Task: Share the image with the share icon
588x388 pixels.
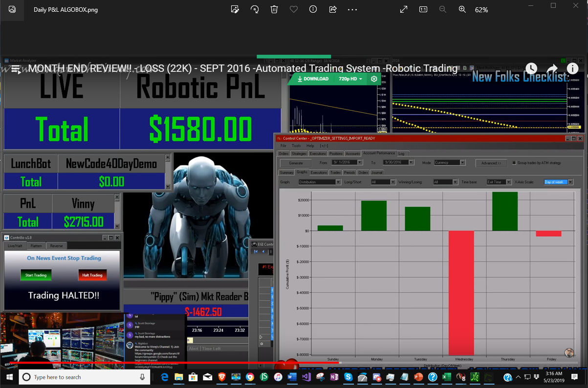Action: [x=333, y=9]
